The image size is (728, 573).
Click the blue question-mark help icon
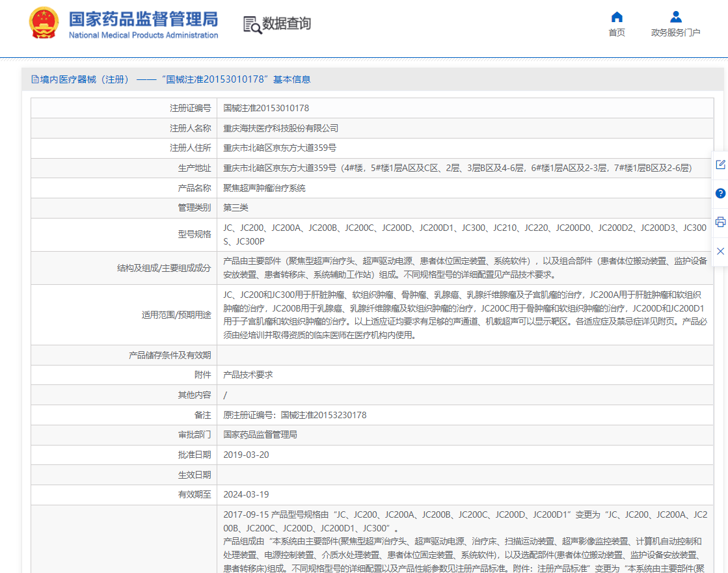click(x=720, y=193)
